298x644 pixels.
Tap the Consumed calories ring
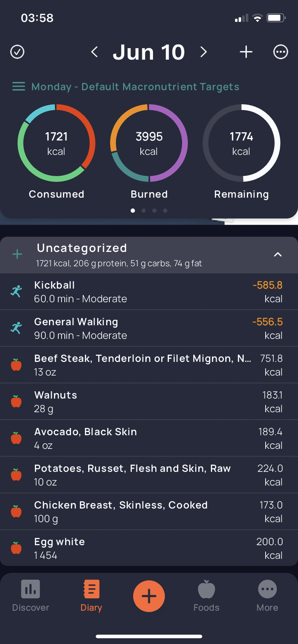pos(57,143)
